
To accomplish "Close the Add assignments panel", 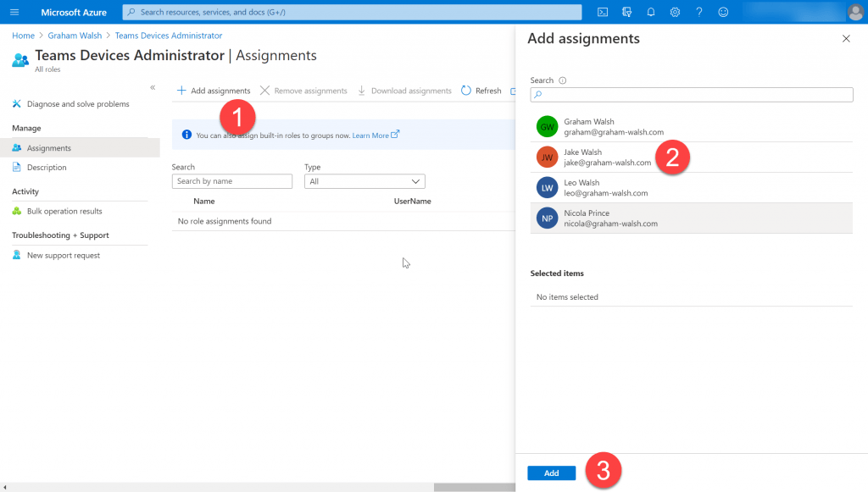I will [846, 38].
